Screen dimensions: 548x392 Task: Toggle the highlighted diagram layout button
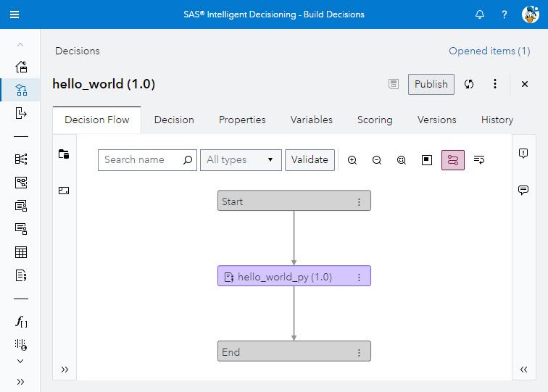pyautogui.click(x=453, y=160)
